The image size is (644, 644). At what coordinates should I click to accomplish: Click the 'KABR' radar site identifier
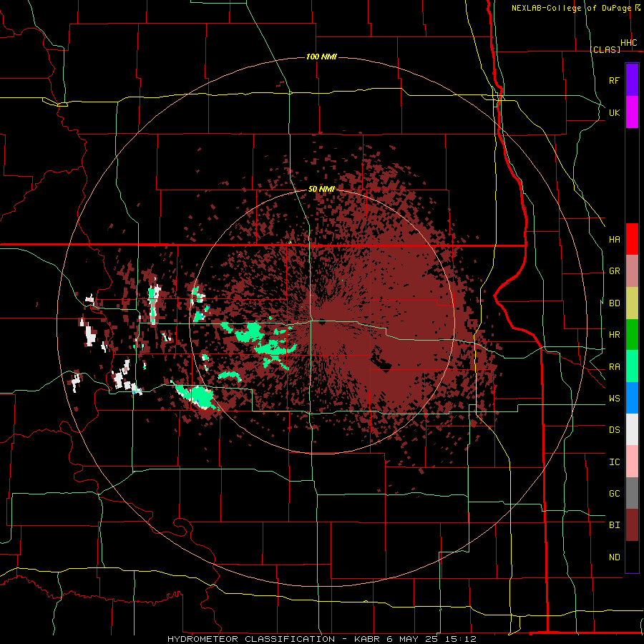[x=367, y=639]
